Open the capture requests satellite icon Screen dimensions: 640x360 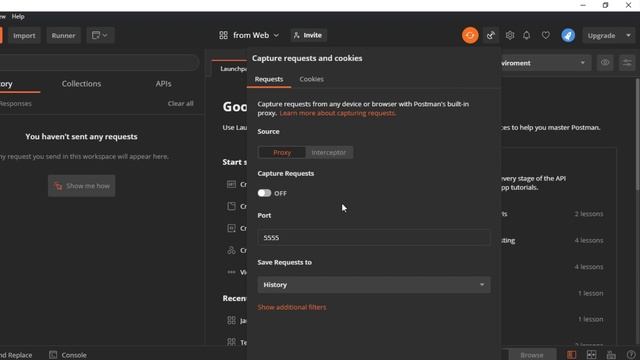pyautogui.click(x=491, y=36)
